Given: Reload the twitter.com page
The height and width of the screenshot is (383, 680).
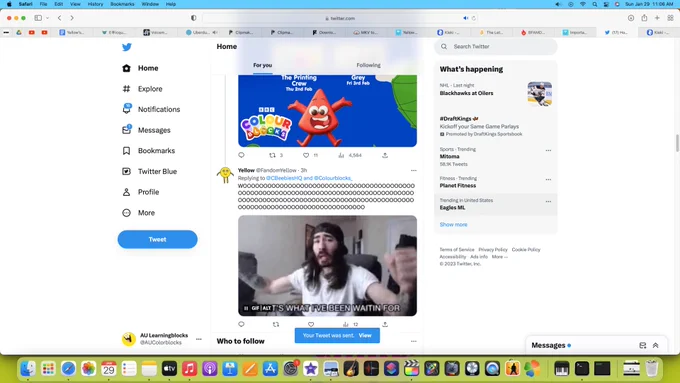Looking at the screenshot, I should pyautogui.click(x=474, y=18).
